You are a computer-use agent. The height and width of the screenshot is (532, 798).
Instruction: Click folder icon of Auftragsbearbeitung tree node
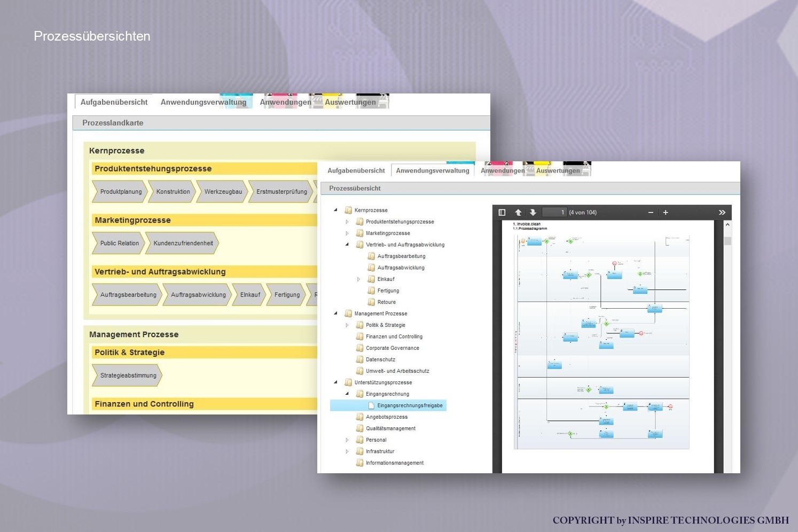[371, 256]
